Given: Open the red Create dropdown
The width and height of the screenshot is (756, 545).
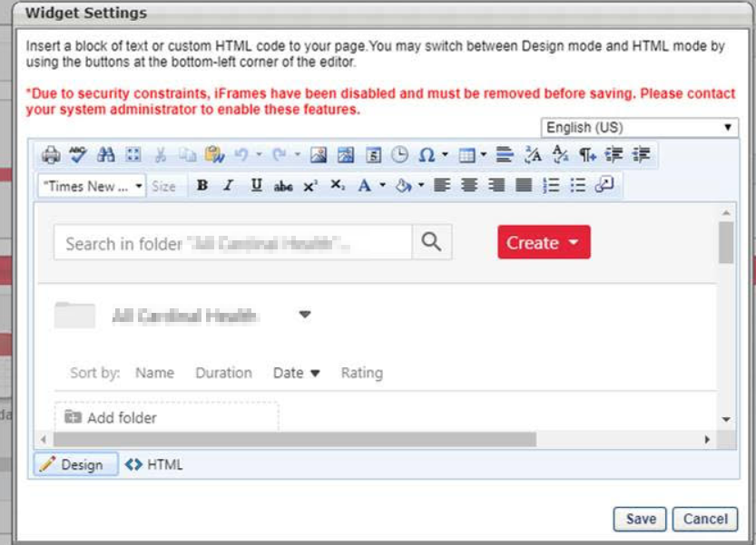Looking at the screenshot, I should pyautogui.click(x=543, y=242).
